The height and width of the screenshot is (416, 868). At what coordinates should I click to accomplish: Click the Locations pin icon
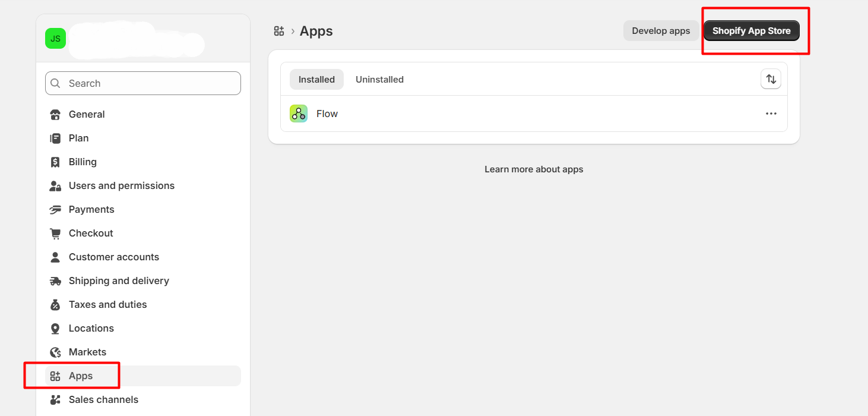pyautogui.click(x=55, y=329)
